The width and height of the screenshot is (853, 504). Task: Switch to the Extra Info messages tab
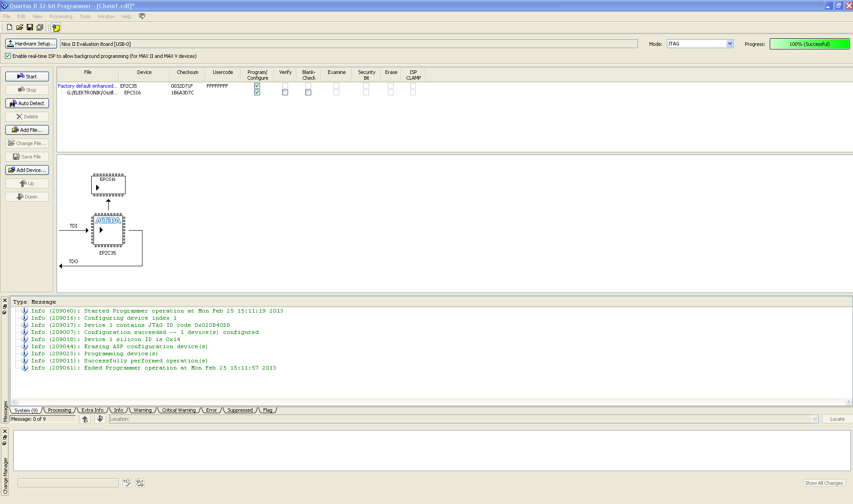tap(93, 410)
